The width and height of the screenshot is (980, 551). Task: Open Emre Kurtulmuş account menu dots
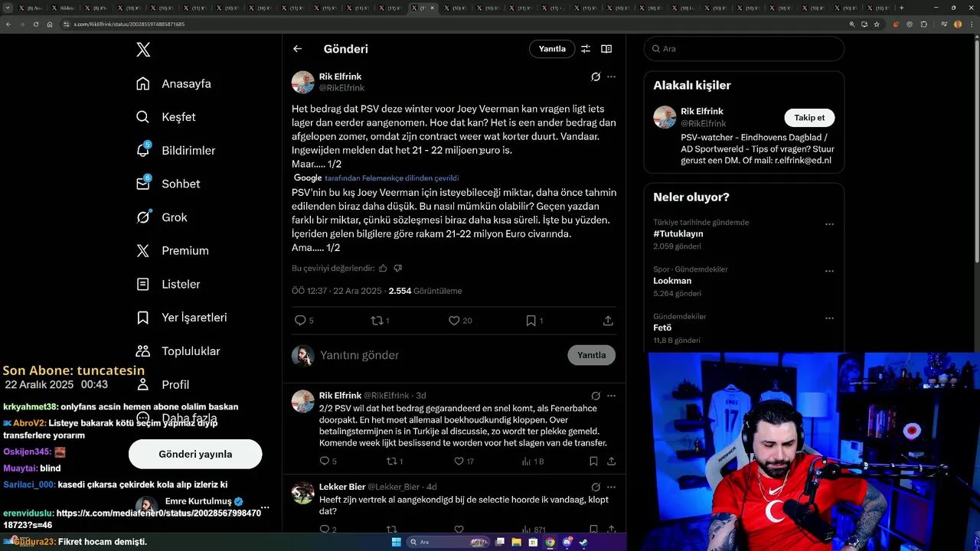265,507
